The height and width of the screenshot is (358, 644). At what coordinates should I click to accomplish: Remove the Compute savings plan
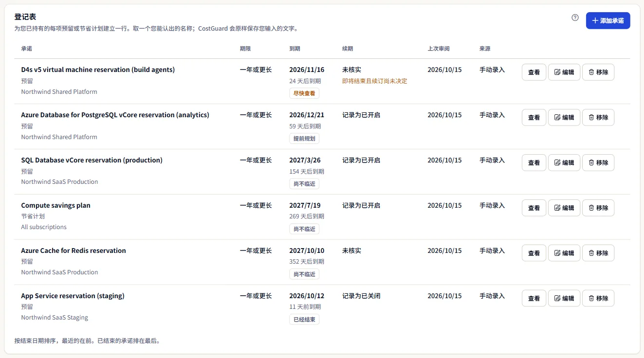pyautogui.click(x=598, y=208)
